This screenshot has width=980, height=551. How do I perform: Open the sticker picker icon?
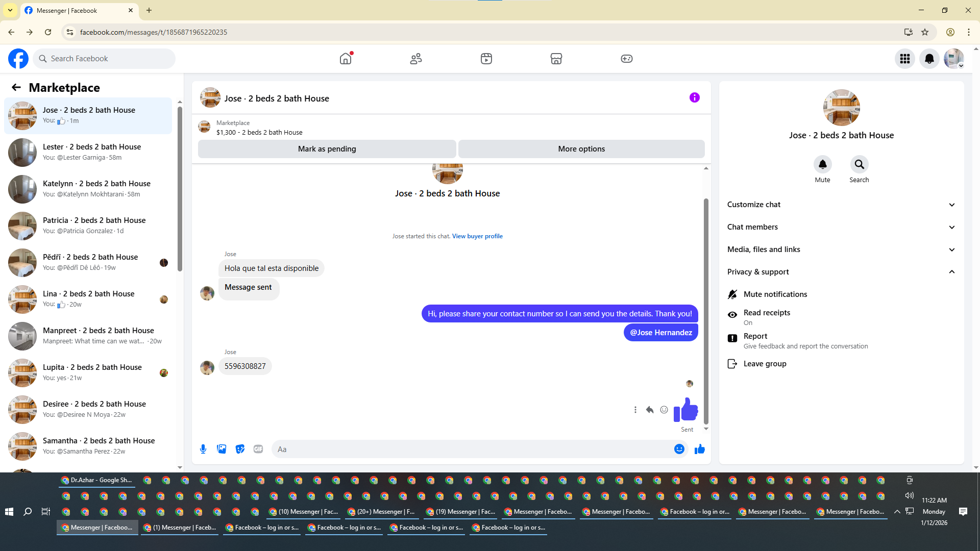(240, 449)
